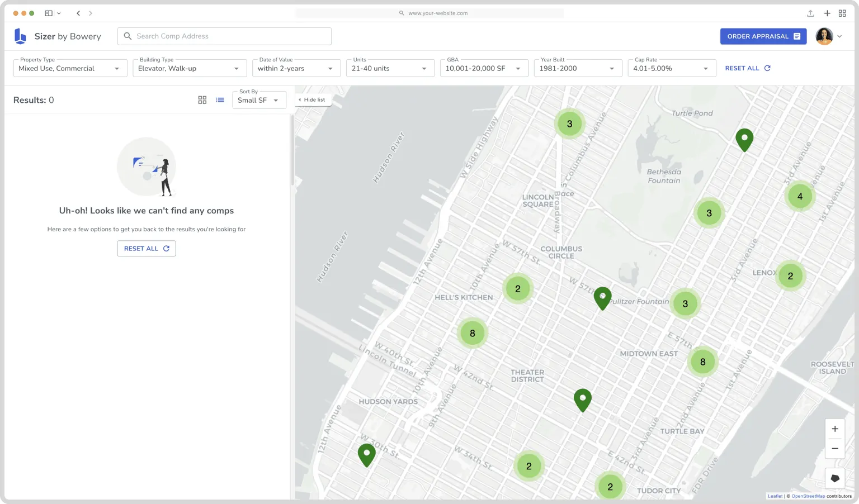The width and height of the screenshot is (859, 504).
Task: Click the Reset All link in filter bar
Action: pos(748,68)
